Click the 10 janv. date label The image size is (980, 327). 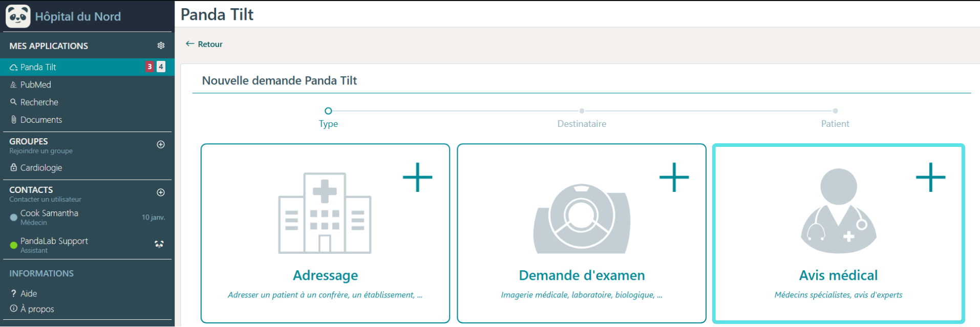[x=153, y=217]
